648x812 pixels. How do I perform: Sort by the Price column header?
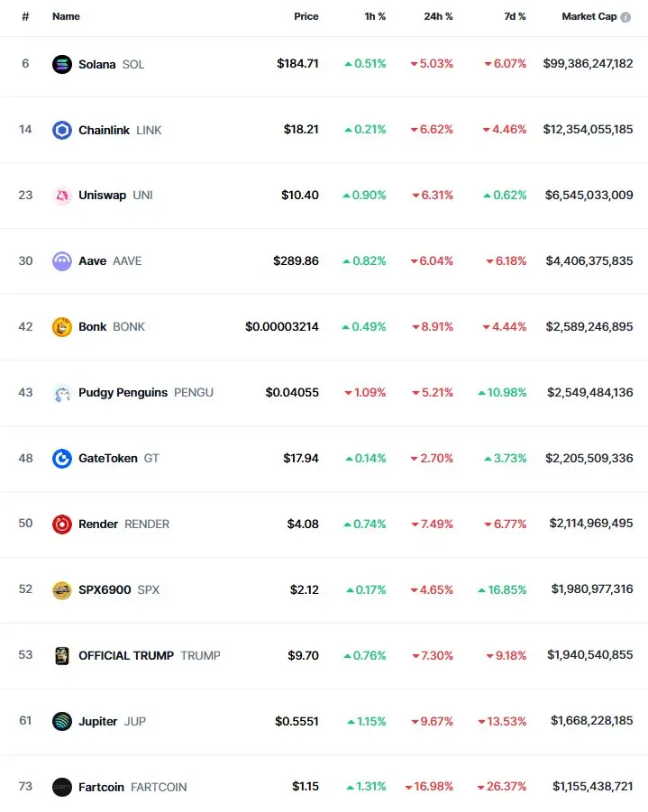coord(306,16)
